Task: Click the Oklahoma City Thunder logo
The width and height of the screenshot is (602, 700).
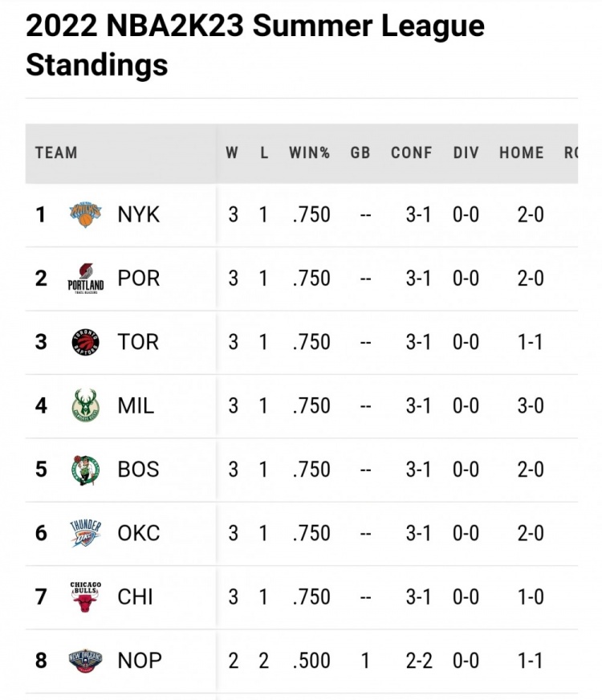Action: tap(86, 533)
